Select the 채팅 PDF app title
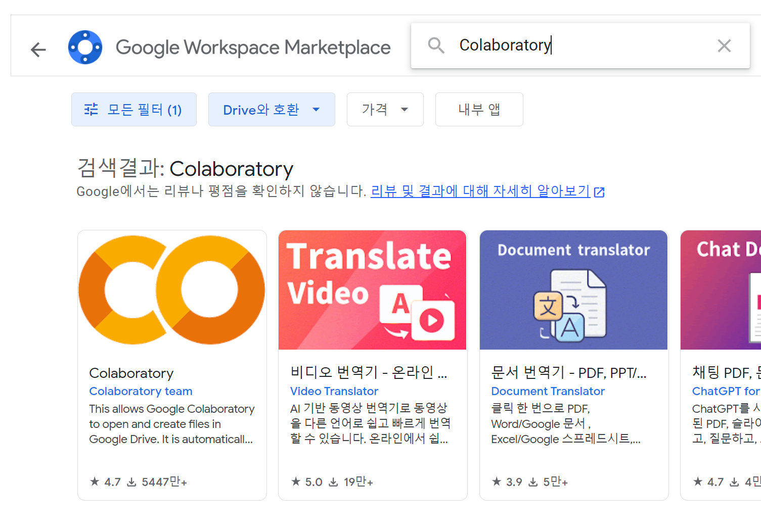Image resolution: width=761 pixels, height=532 pixels. tap(726, 372)
